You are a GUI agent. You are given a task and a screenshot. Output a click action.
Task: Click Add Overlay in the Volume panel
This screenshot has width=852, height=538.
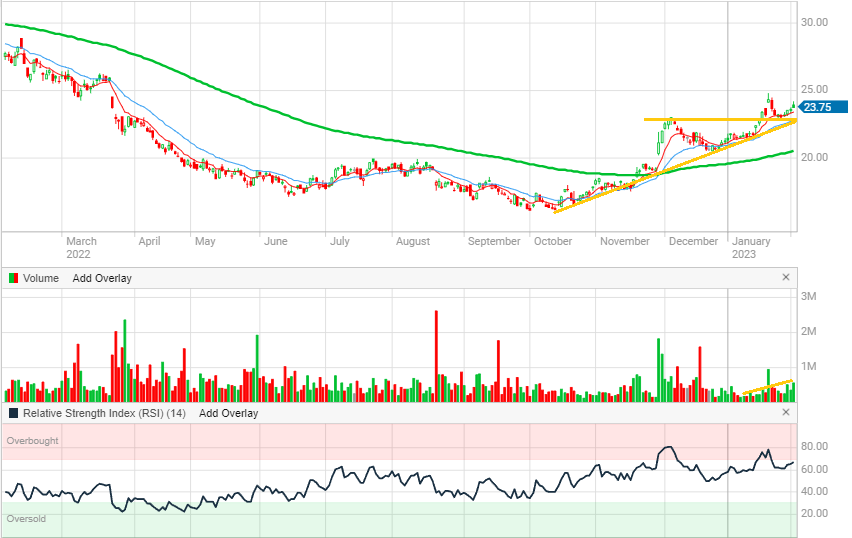coord(102,278)
